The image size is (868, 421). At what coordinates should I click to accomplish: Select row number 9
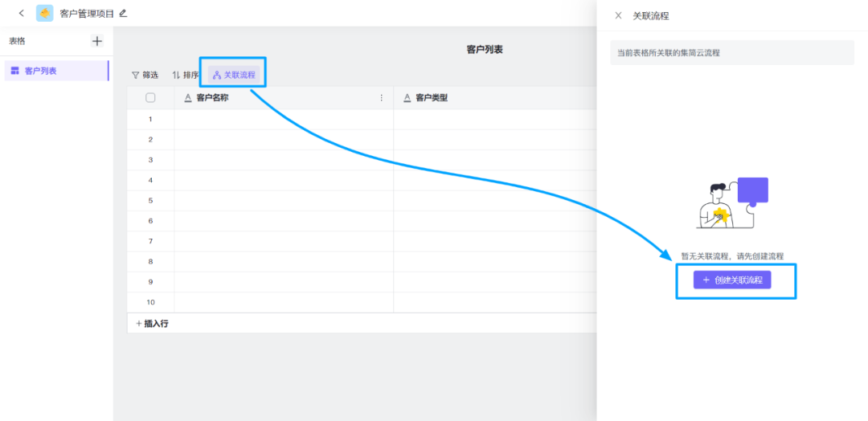click(150, 282)
